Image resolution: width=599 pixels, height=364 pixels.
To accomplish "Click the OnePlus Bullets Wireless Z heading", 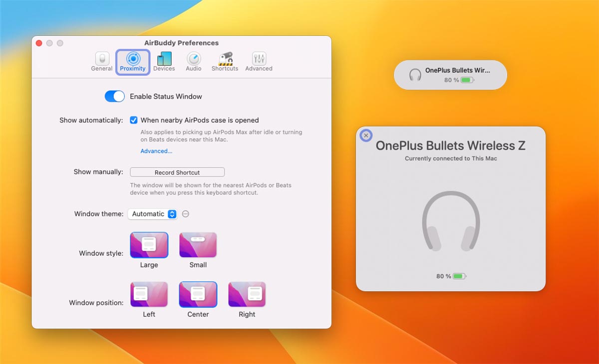I will [x=451, y=146].
